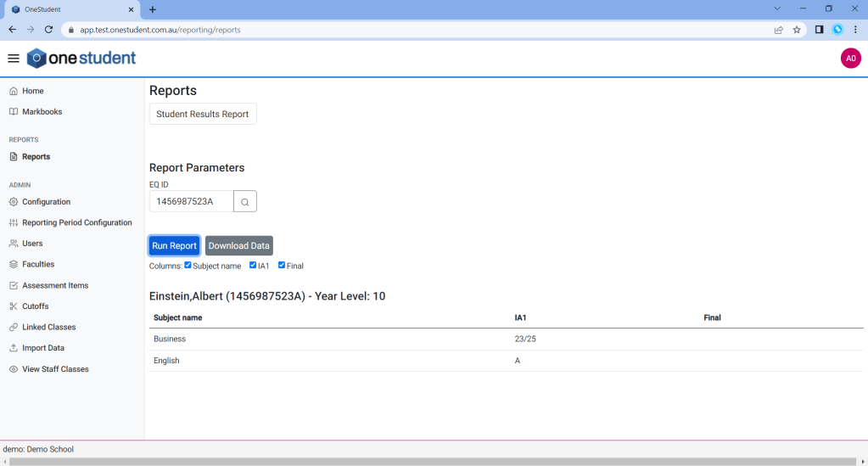Click Download Data button
Image resolution: width=868 pixels, height=466 pixels.
coord(238,246)
